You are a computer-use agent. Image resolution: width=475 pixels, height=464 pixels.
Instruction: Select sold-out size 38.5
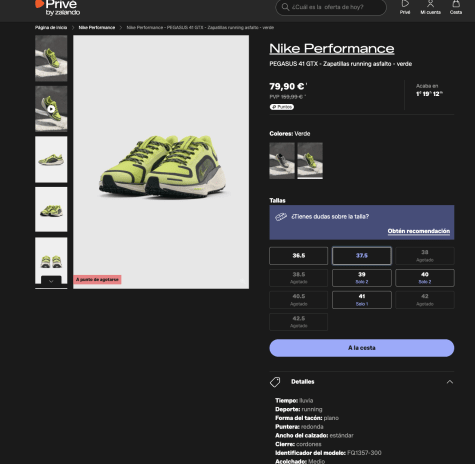pos(298,278)
